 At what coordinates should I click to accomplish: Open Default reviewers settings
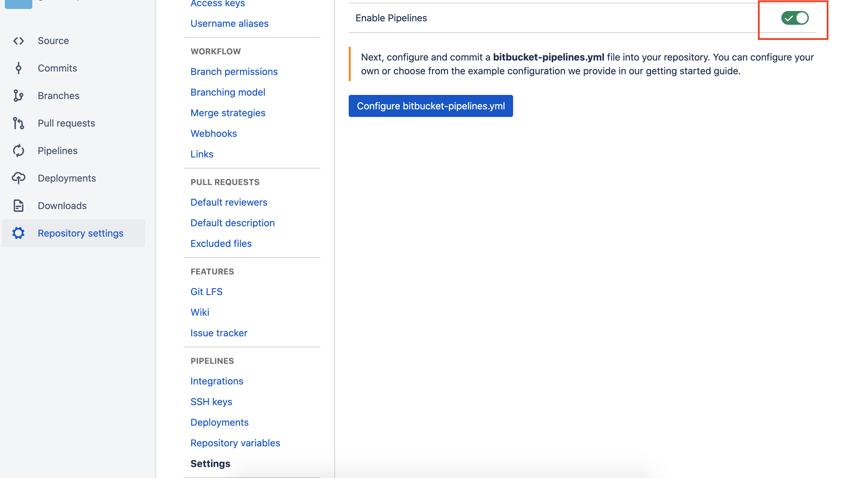pyautogui.click(x=229, y=202)
